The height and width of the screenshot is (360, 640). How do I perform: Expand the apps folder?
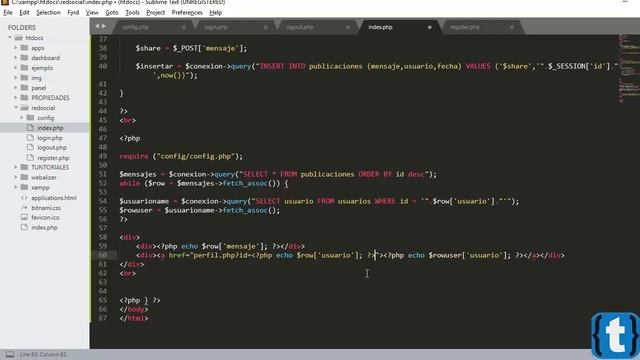pos(16,48)
